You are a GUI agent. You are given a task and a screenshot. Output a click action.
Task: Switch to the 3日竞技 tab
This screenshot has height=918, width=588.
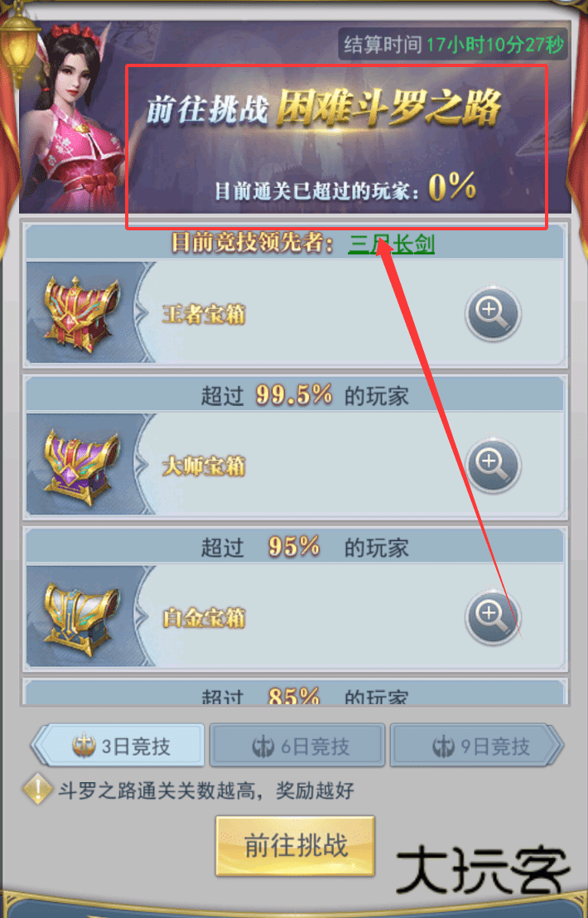[x=118, y=746]
